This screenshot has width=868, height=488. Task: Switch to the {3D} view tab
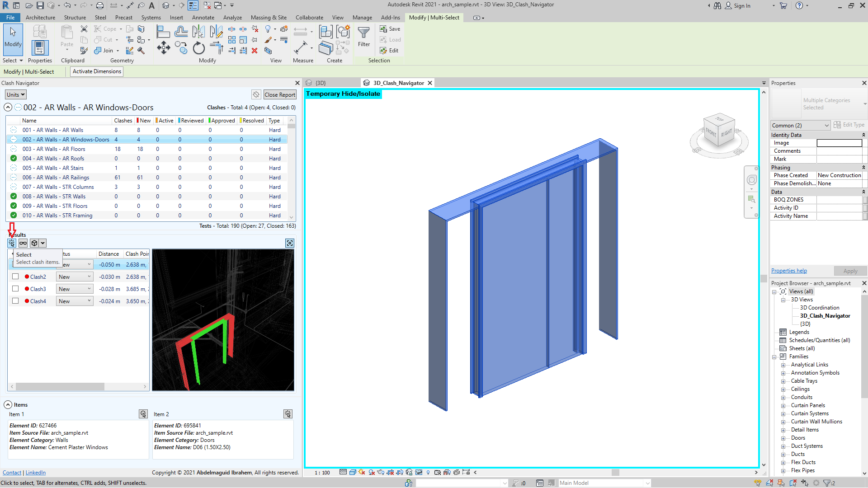click(x=320, y=83)
